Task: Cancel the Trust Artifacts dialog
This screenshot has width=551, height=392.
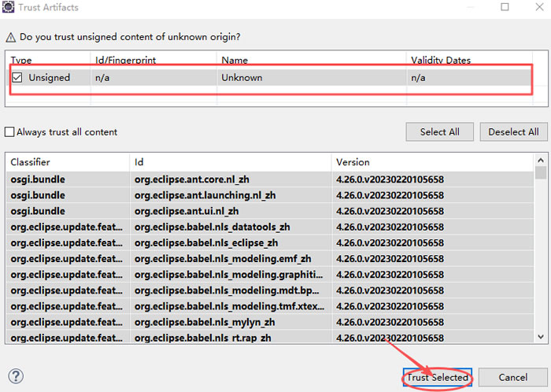Action: pos(512,378)
